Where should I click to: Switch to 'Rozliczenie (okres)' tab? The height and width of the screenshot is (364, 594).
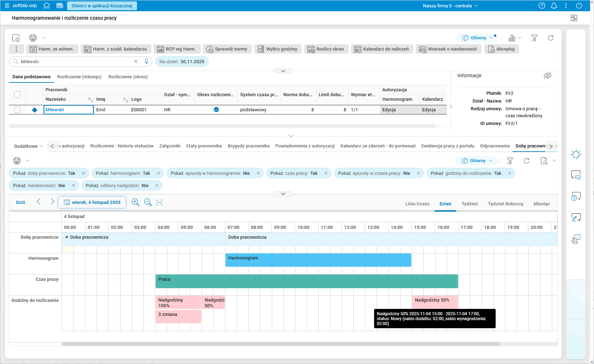pyautogui.click(x=128, y=77)
